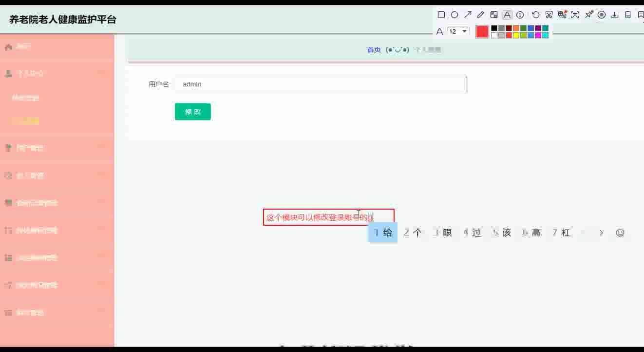Click the send-to-phone icon

coord(628,15)
